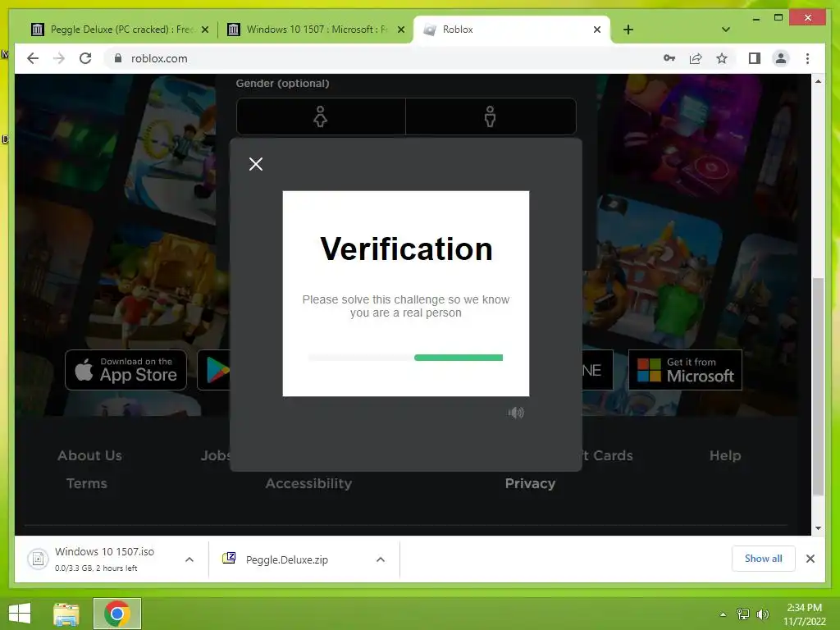Open the About Us footer link
The image size is (840, 630).
click(90, 455)
